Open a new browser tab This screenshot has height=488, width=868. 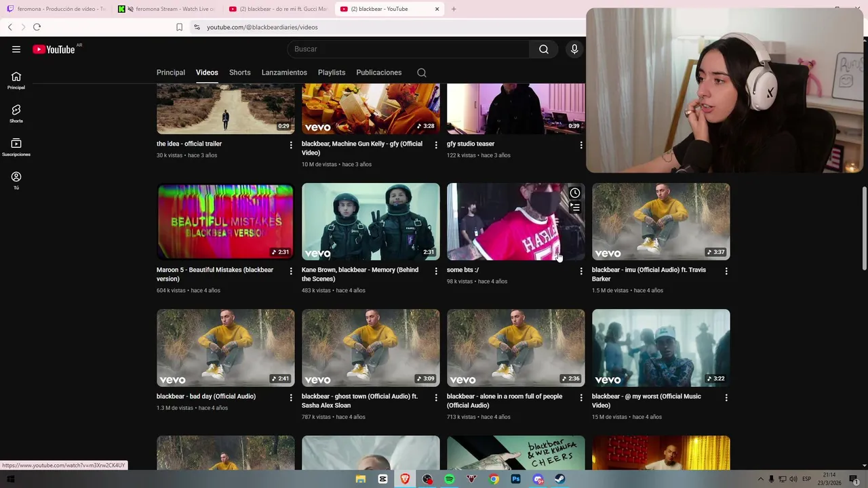(x=454, y=9)
